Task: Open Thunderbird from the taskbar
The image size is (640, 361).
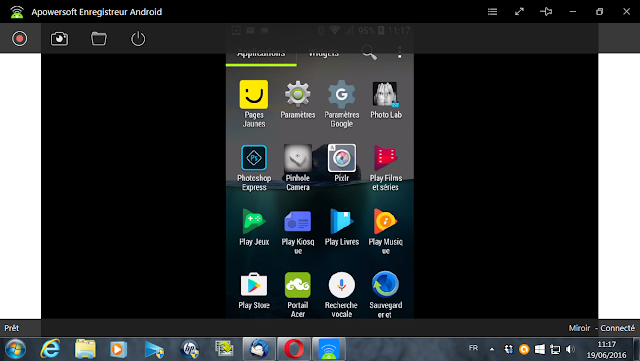Action: click(259, 350)
